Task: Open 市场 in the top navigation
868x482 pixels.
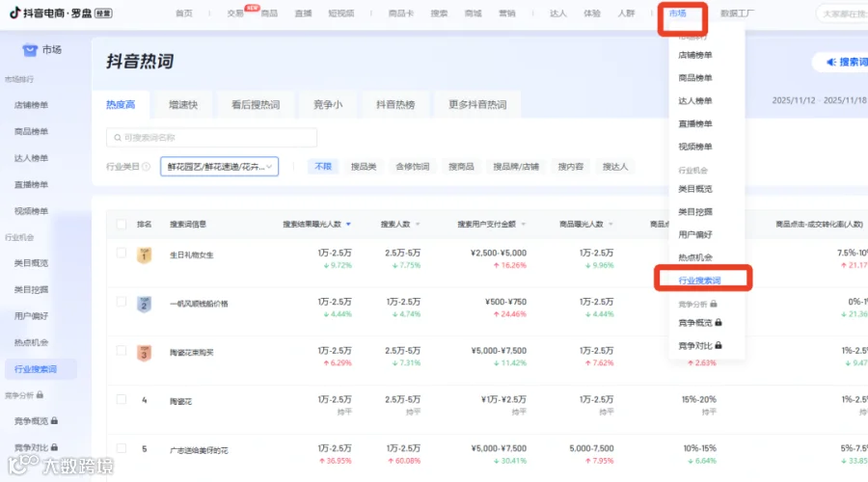Action: (678, 13)
